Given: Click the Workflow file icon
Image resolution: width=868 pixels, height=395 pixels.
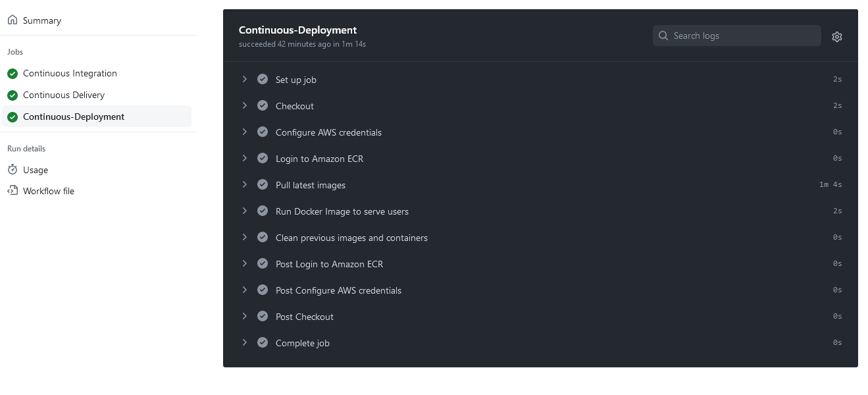Looking at the screenshot, I should tap(13, 191).
